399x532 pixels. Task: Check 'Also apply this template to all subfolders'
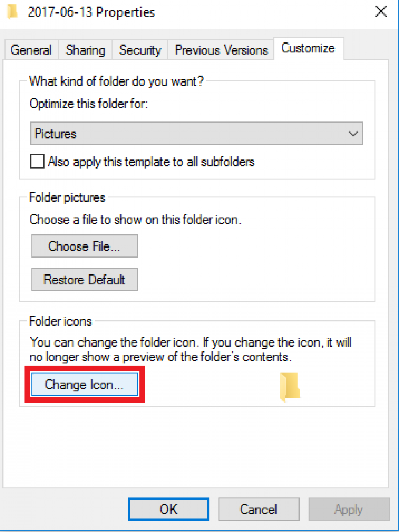37,161
